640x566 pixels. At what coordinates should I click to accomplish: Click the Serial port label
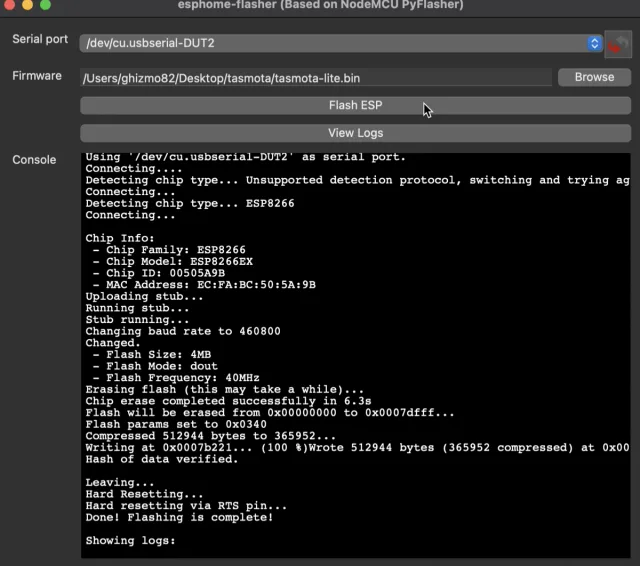(40, 39)
